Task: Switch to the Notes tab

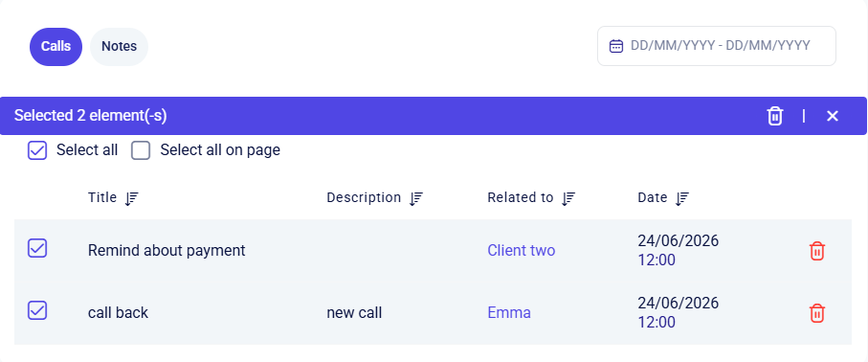Action: [119, 47]
